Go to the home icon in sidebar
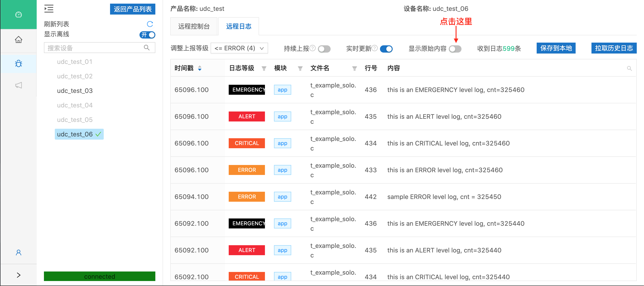 click(19, 39)
